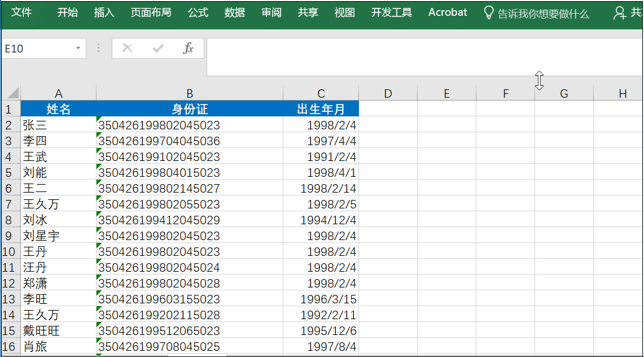Screen dimensions: 644x357
Task: Open the Acrobat ribbon tab
Action: 448,12
